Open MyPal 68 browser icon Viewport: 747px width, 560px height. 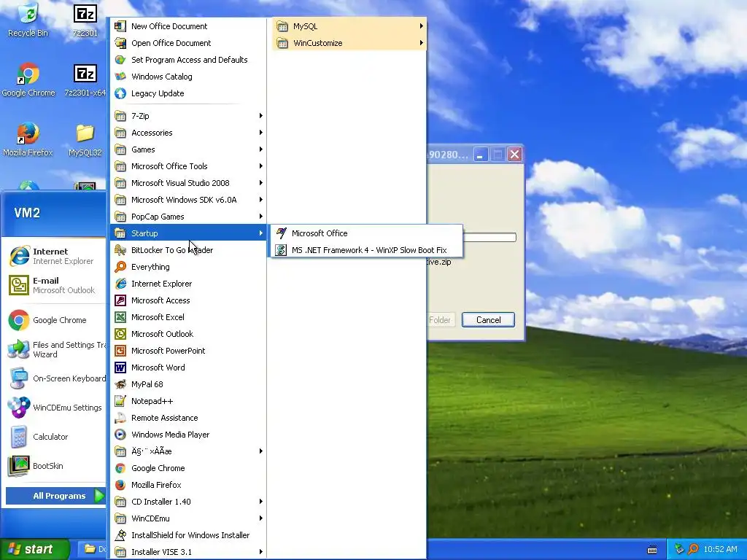click(x=120, y=384)
